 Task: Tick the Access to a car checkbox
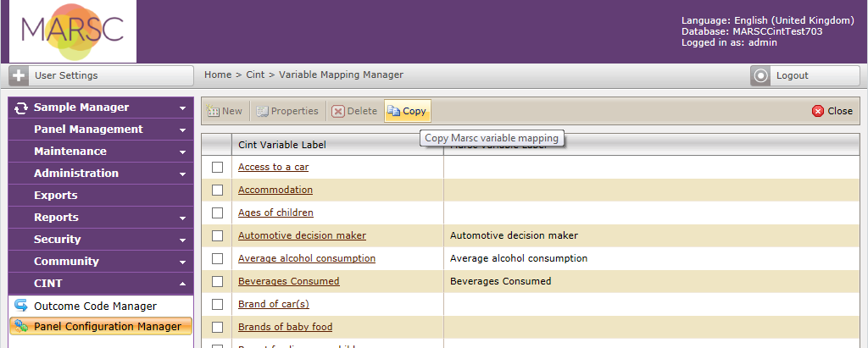click(x=218, y=167)
